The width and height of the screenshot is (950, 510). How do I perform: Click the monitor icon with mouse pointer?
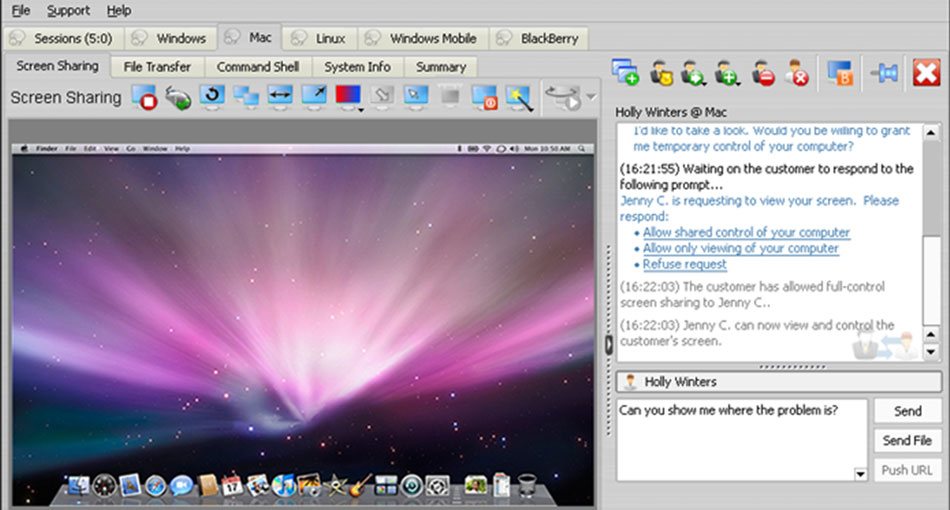click(x=416, y=96)
